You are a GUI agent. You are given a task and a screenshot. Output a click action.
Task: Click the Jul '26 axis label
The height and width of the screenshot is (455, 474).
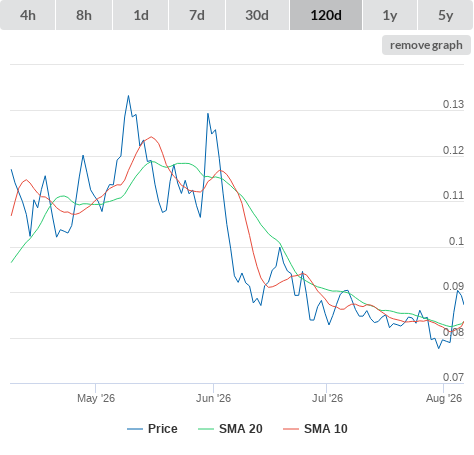pyautogui.click(x=327, y=398)
